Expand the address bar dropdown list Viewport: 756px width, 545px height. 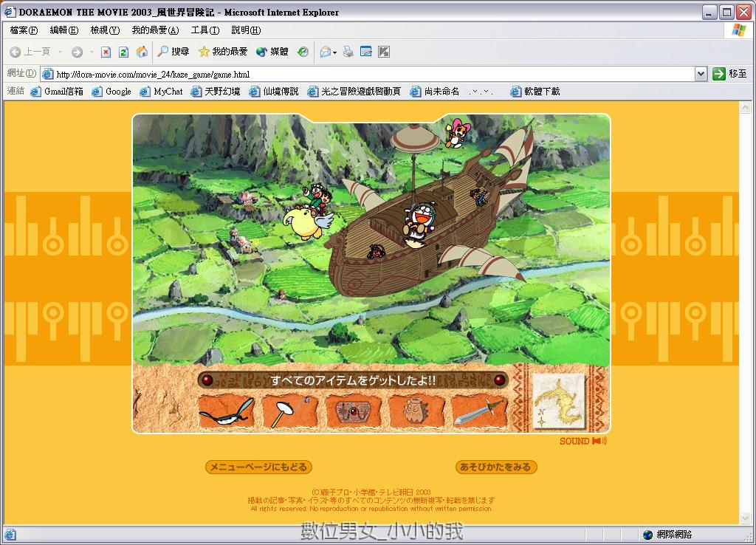click(701, 75)
